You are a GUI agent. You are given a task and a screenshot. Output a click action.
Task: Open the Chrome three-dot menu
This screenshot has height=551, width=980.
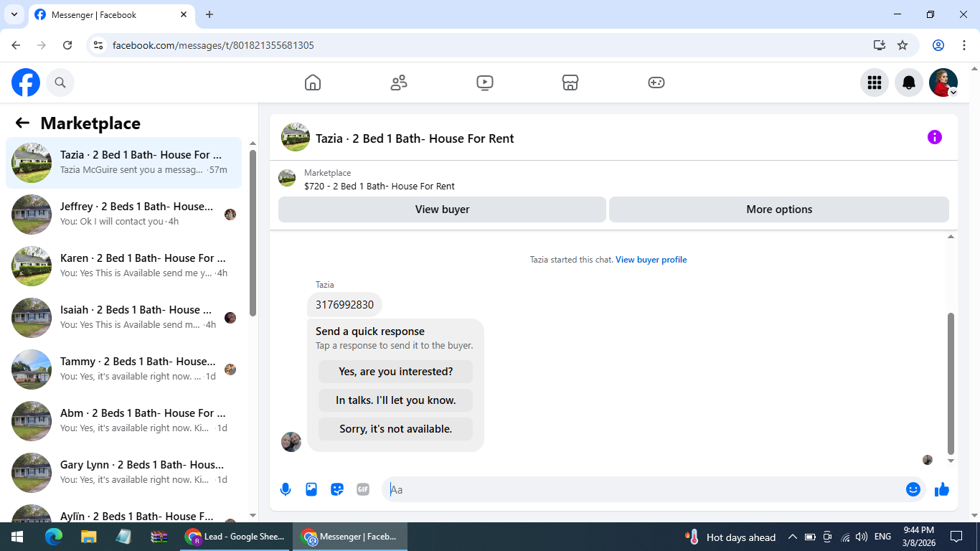tap(964, 45)
